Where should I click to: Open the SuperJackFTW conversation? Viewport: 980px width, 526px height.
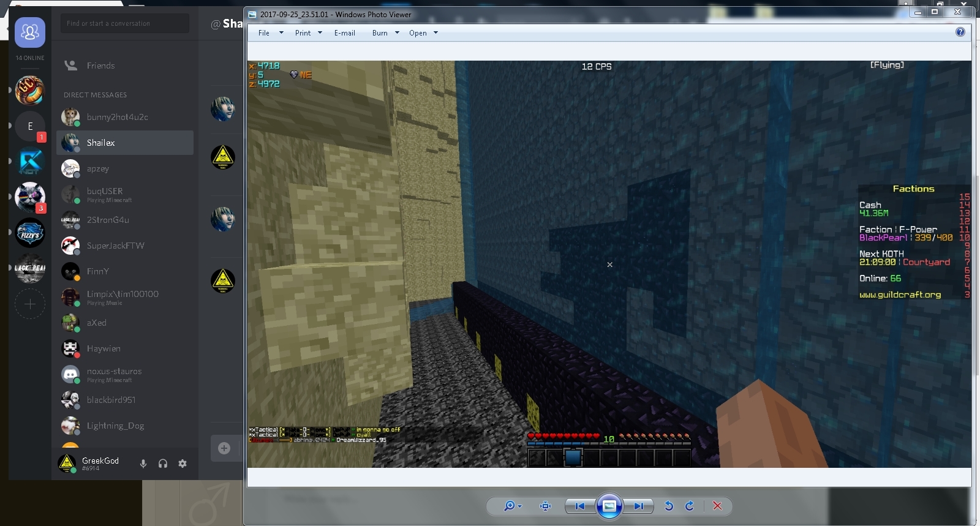[x=125, y=246]
